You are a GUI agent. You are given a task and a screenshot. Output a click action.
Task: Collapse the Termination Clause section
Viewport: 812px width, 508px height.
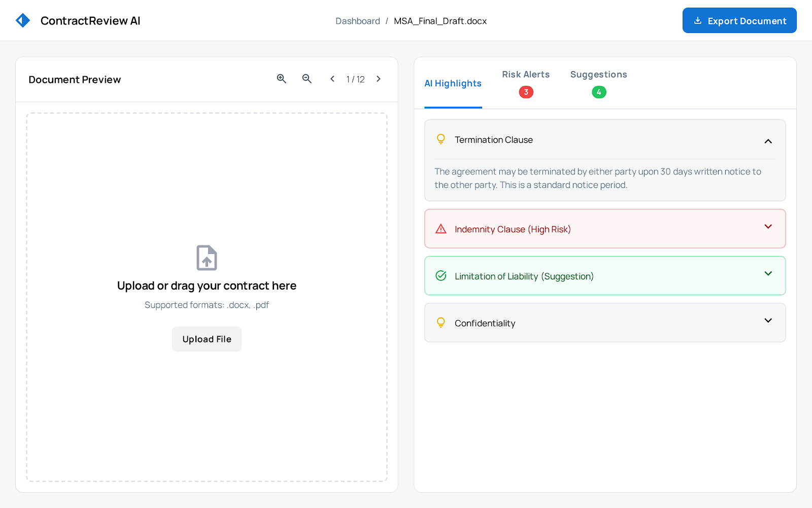768,141
